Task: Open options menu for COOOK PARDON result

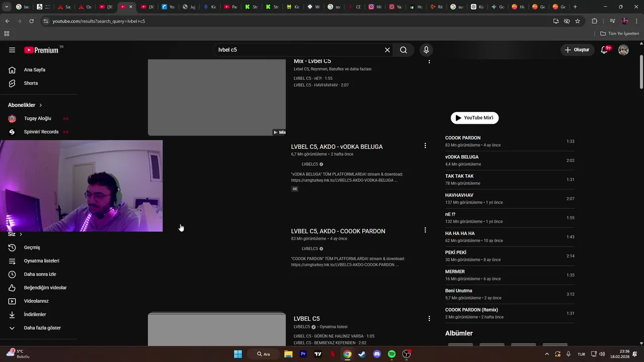Action: tap(425, 230)
